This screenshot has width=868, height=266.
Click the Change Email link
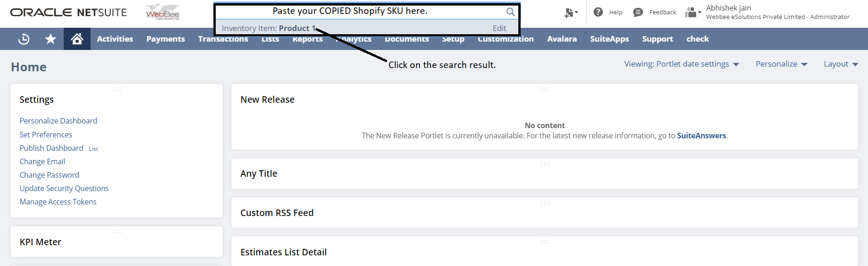click(x=42, y=161)
